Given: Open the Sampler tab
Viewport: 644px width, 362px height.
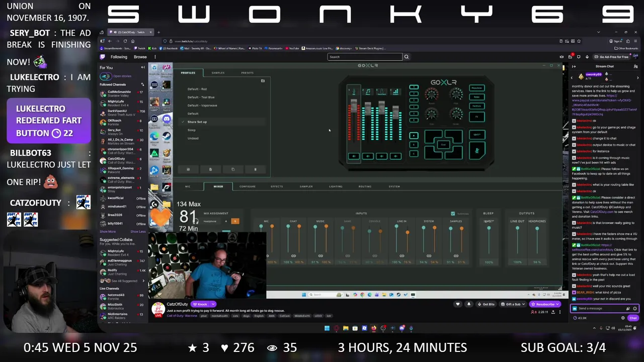Looking at the screenshot, I should (306, 187).
